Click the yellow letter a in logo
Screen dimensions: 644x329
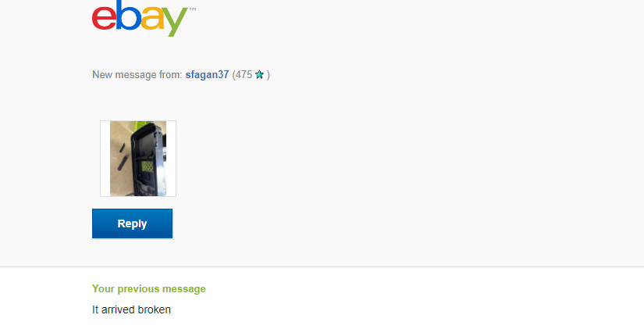(x=152, y=18)
